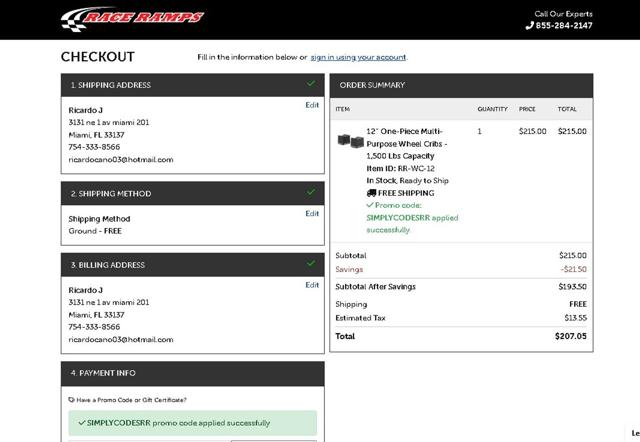Screen dimensions: 640x442
Task: Click the CHECKOUT page heading
Action: pyautogui.click(x=98, y=57)
